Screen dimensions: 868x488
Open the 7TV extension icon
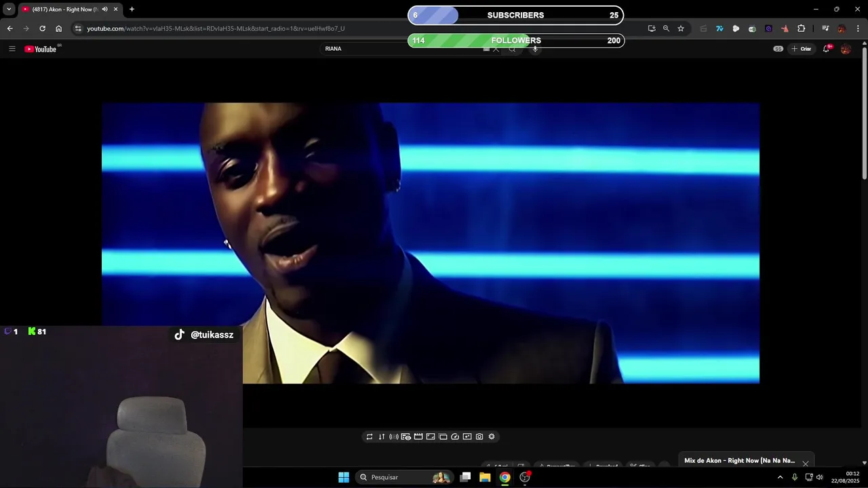tap(719, 28)
